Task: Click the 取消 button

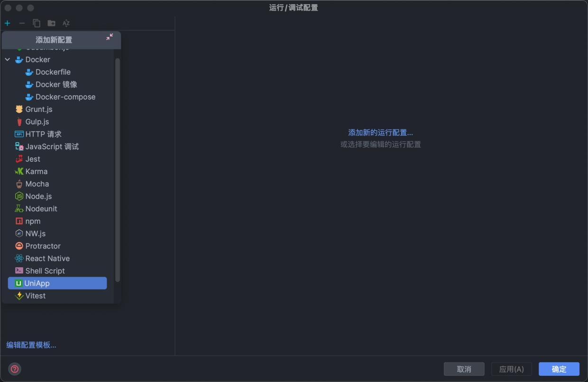Action: [x=464, y=369]
